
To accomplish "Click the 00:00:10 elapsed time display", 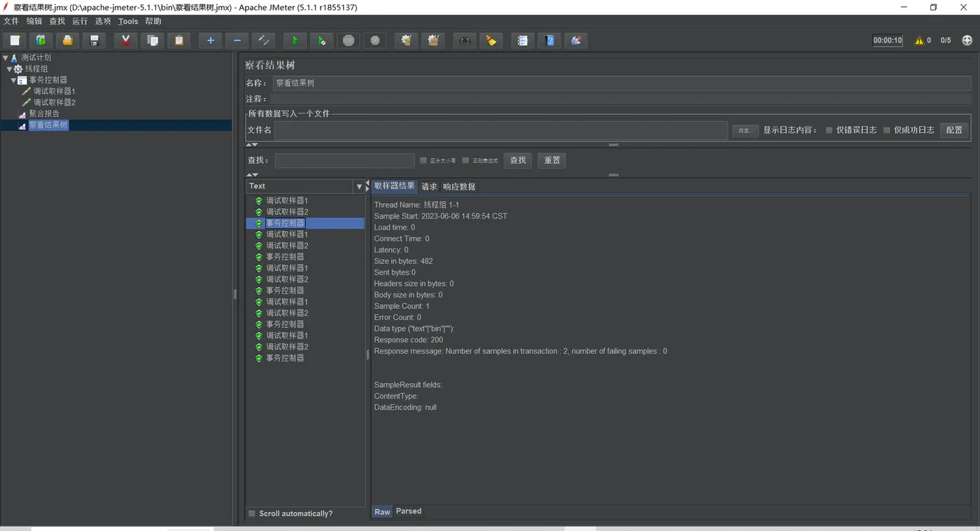I will [888, 41].
